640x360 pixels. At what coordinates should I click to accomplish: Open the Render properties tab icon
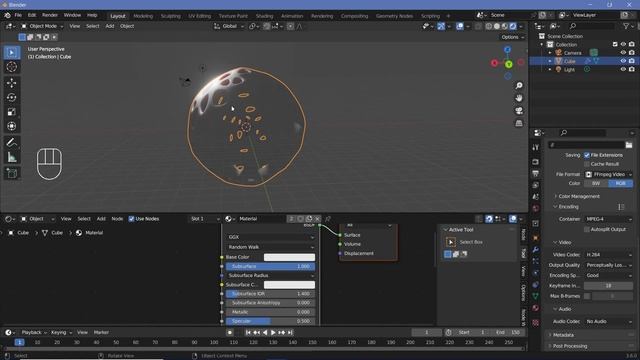(536, 162)
